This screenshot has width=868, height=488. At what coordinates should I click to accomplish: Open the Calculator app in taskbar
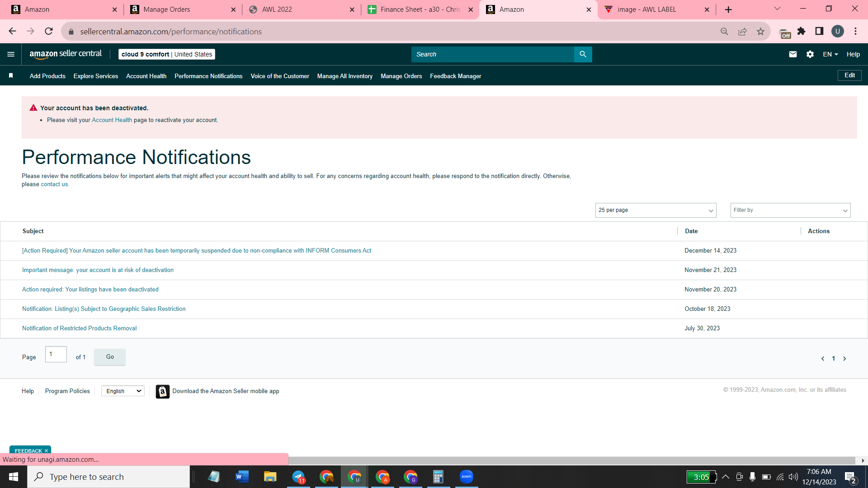point(438,477)
